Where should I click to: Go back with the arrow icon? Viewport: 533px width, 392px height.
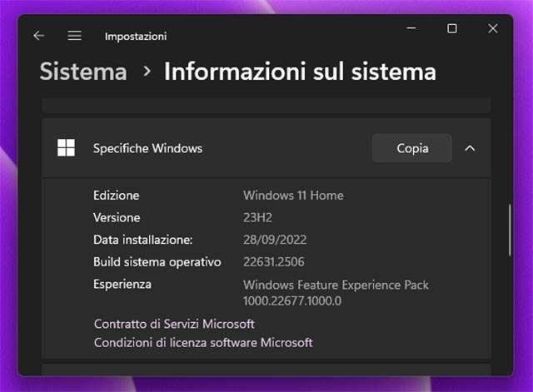click(x=39, y=36)
